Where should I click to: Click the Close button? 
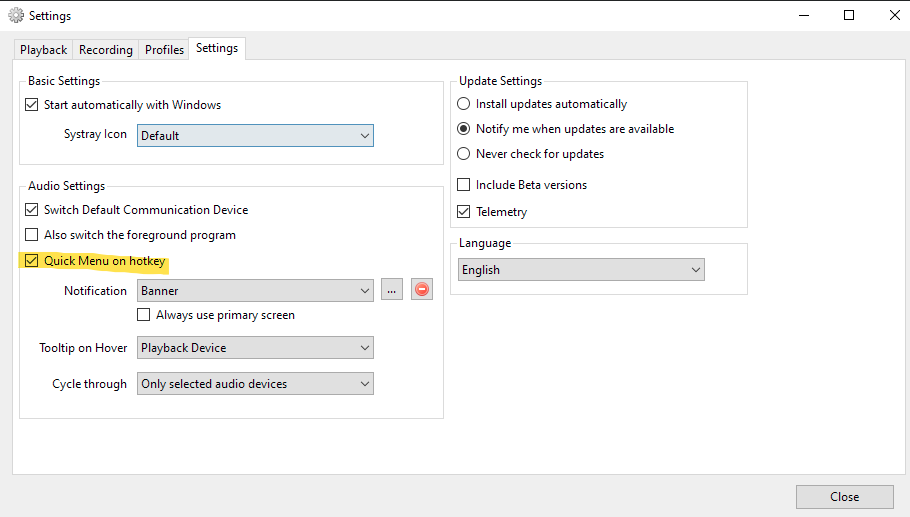pos(844,497)
